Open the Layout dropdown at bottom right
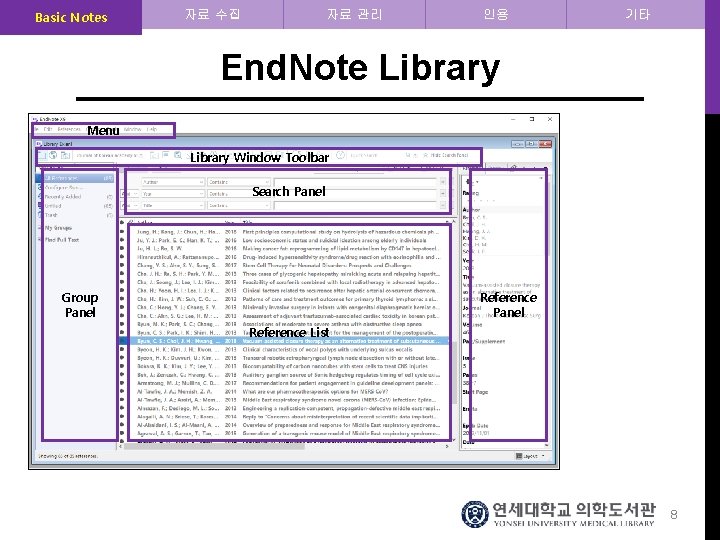Screen dimensions: 720x540 [531, 456]
